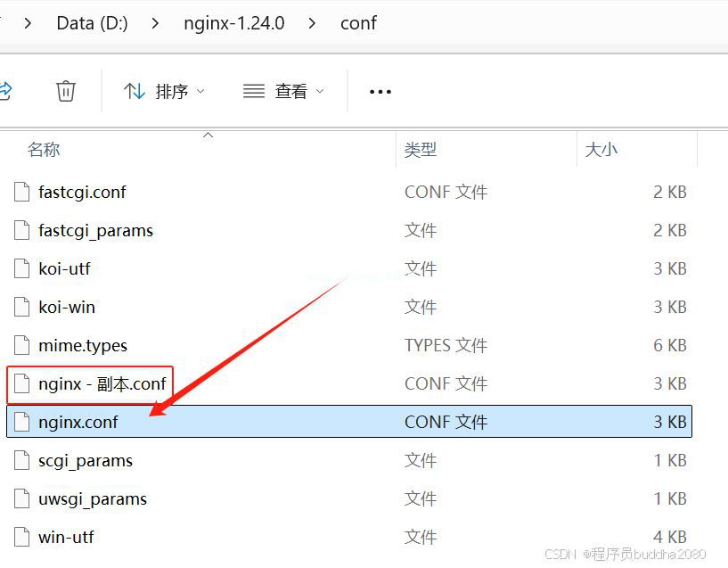
Task: Select the koi-win file icon
Action: [21, 307]
